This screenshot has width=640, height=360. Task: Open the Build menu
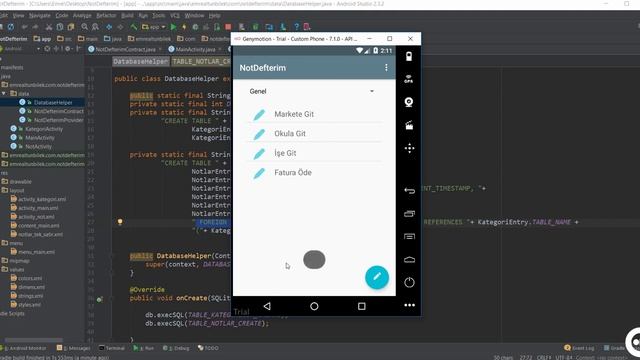pos(127,16)
